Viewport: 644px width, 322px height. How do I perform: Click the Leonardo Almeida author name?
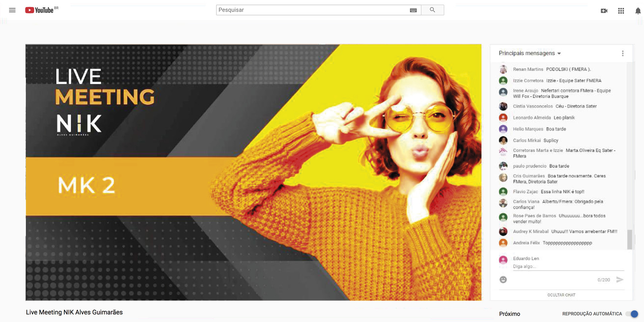pos(532,117)
